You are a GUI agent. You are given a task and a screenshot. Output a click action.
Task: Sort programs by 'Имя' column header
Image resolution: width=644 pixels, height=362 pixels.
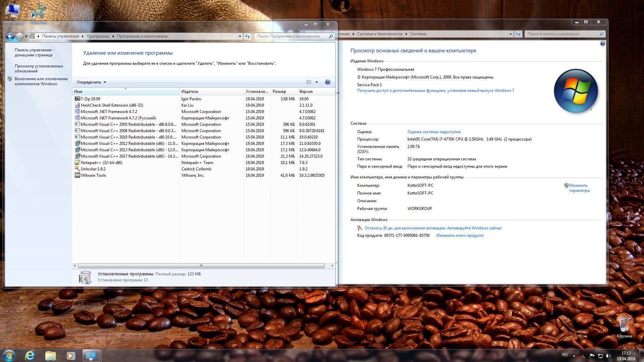coord(126,92)
